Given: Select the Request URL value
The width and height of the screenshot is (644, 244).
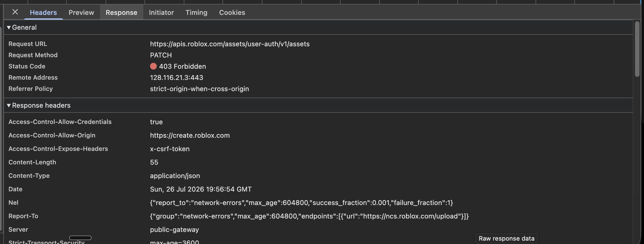Looking at the screenshot, I should tap(230, 44).
